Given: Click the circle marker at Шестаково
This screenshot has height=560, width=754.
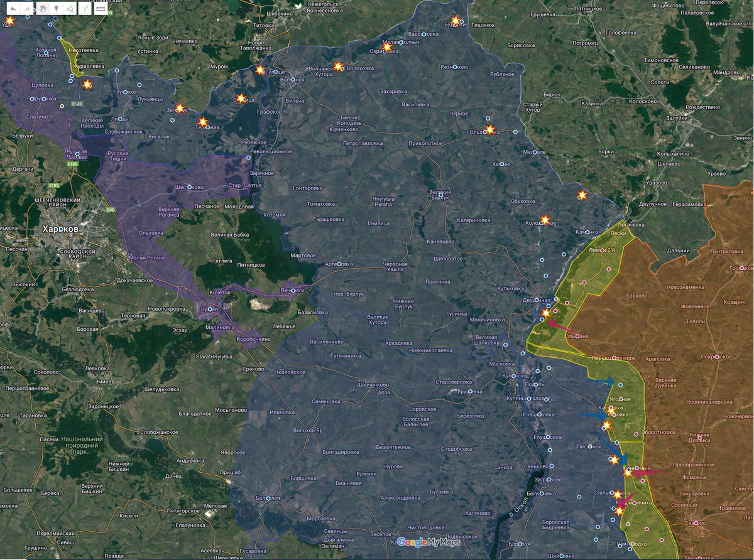Looking at the screenshot, I should pos(188,186).
